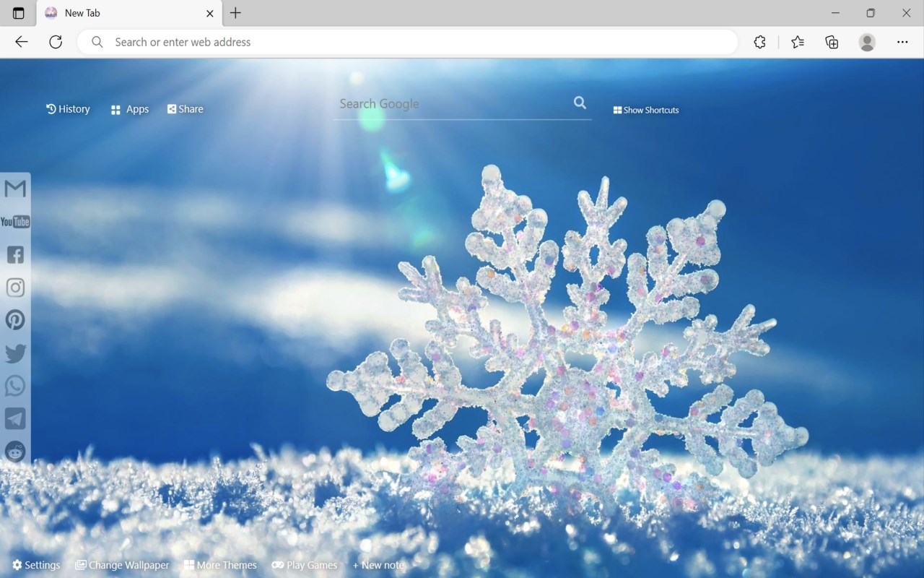Click the Google search magnifier icon
The height and width of the screenshot is (578, 924).
[580, 103]
